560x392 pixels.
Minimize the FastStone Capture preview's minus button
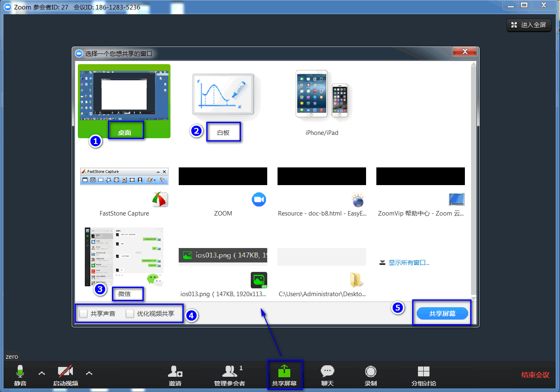158,172
